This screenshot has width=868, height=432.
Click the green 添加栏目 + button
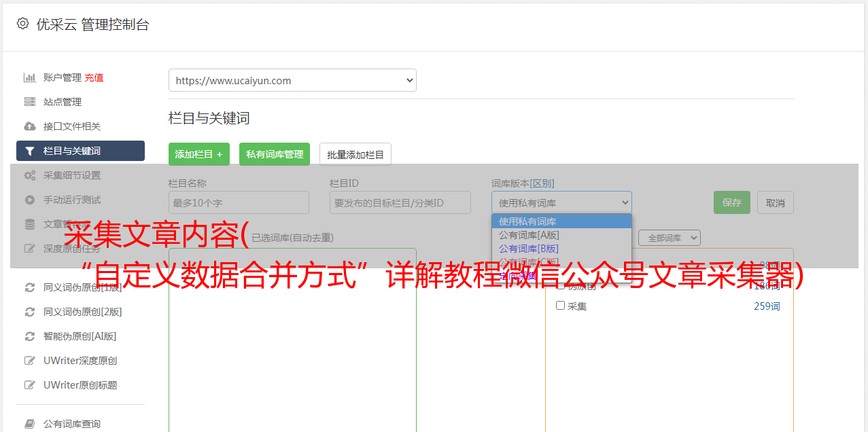(x=199, y=154)
